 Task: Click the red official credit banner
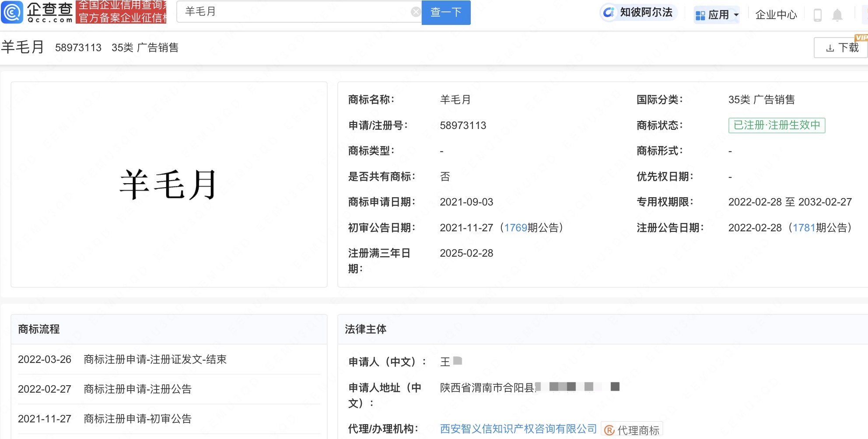coord(121,12)
